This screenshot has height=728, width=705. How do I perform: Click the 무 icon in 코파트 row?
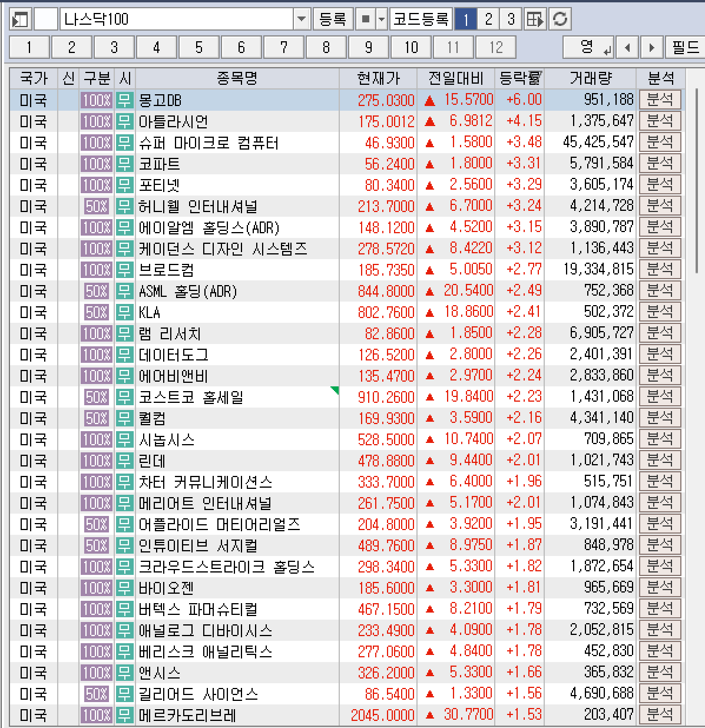(x=124, y=164)
